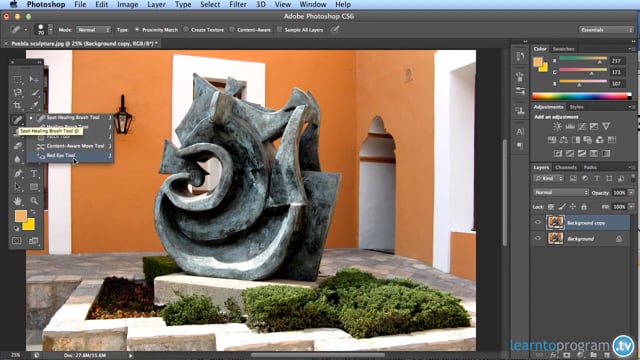
Task: Add an Invert adjustment
Action: [x=558, y=154]
